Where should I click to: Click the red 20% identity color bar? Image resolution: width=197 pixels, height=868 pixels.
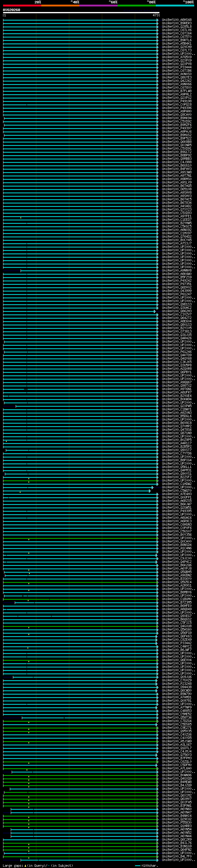click(22, 6)
